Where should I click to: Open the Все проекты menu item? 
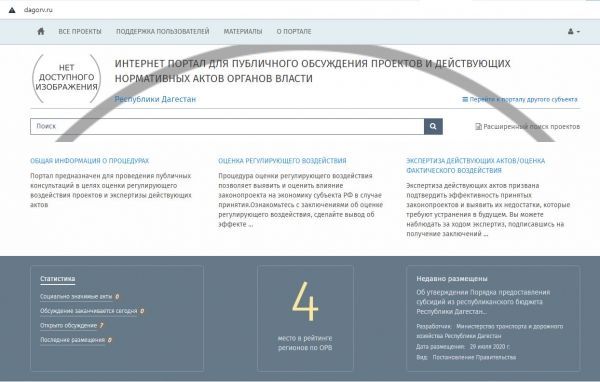coord(80,31)
